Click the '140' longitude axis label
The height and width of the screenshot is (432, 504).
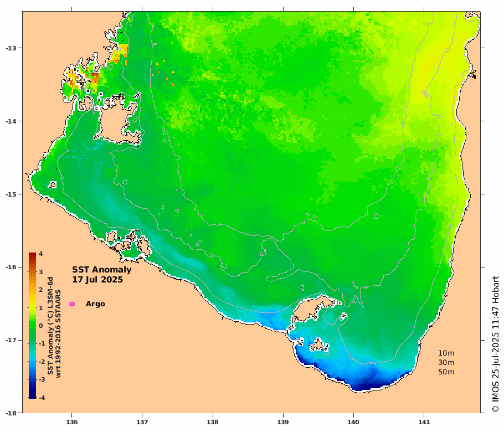(353, 422)
